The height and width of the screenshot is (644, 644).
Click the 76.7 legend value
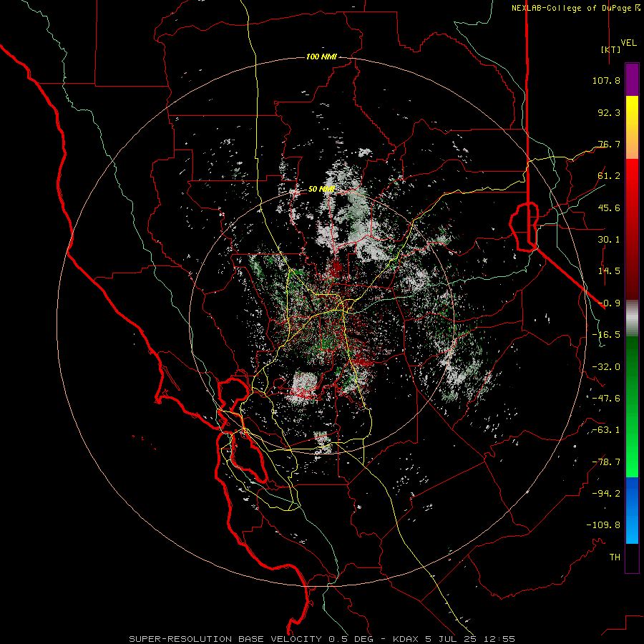[609, 144]
